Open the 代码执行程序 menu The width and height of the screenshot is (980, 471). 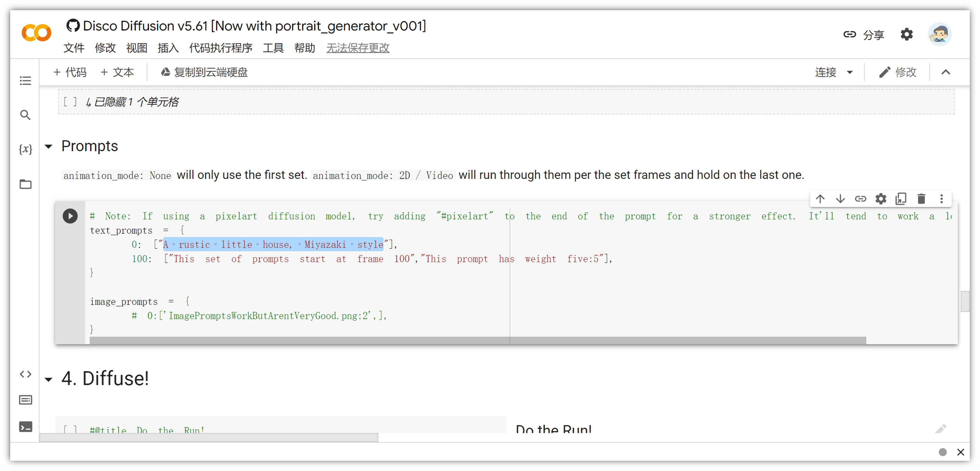pos(221,48)
